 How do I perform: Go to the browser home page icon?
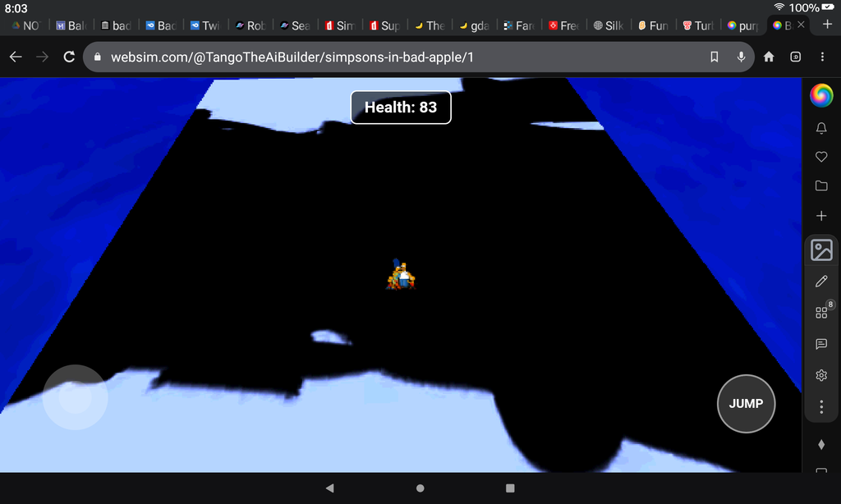point(769,57)
